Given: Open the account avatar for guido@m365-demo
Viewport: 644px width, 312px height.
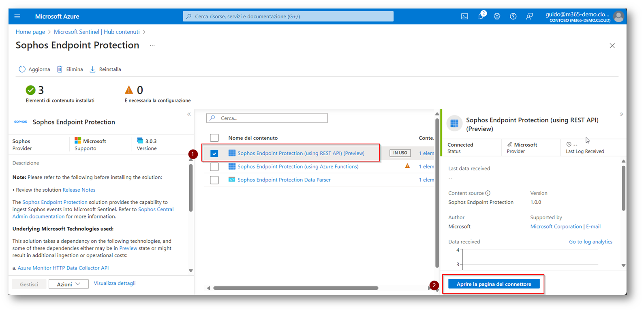Looking at the screenshot, I should tap(618, 17).
